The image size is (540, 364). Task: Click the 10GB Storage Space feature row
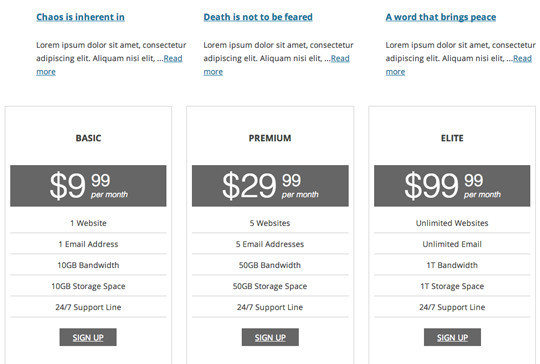click(88, 286)
